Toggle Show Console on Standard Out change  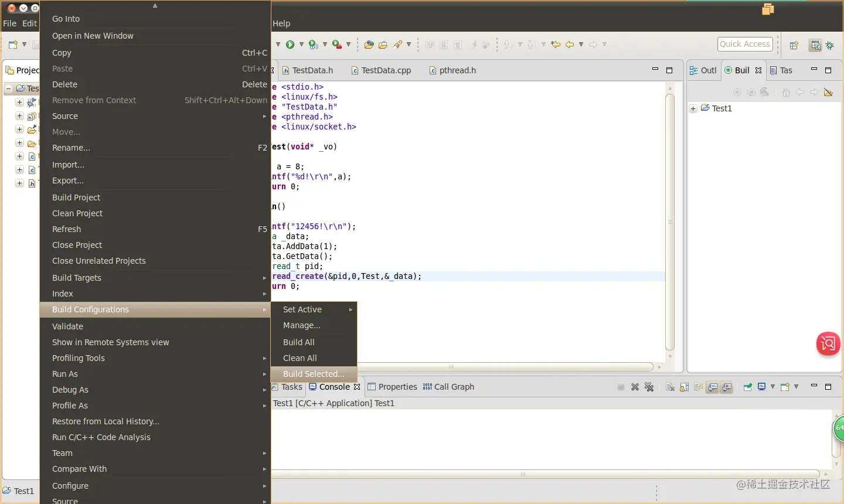coord(713,387)
